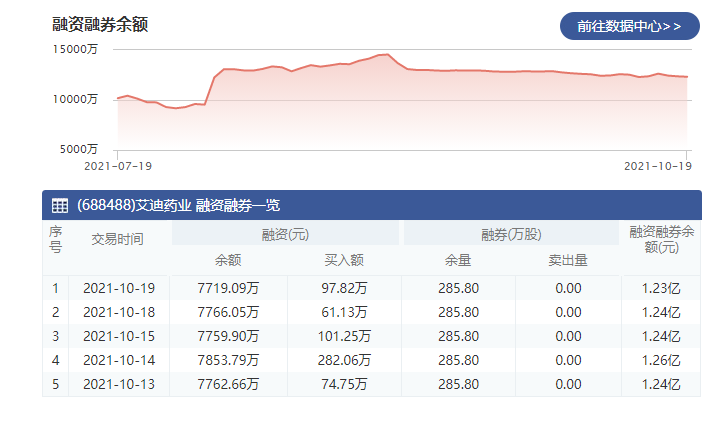Click the 2021-10-19 axis end label
Viewport: 715px width, 423px height.
click(x=658, y=165)
